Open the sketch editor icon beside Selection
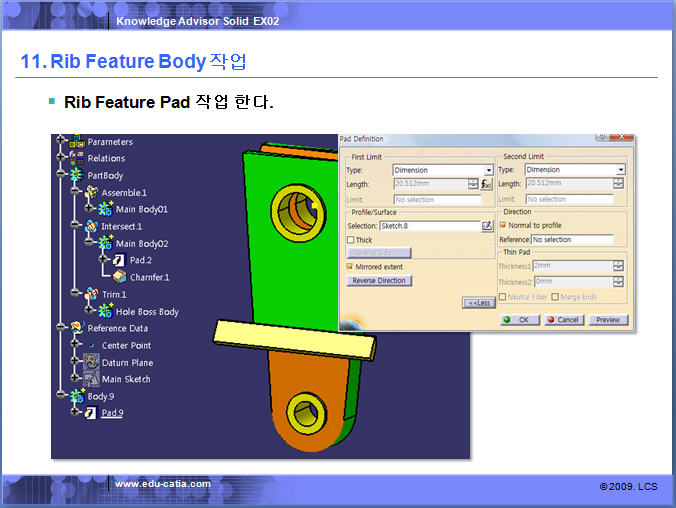Image resolution: width=676 pixels, height=508 pixels. click(487, 227)
